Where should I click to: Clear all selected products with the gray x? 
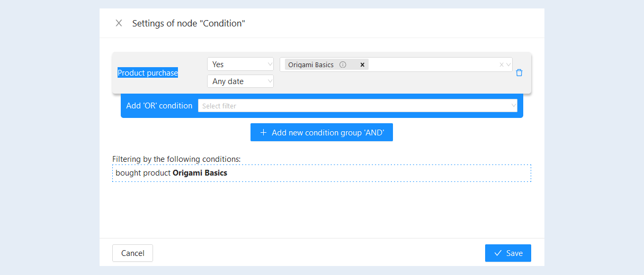502,65
